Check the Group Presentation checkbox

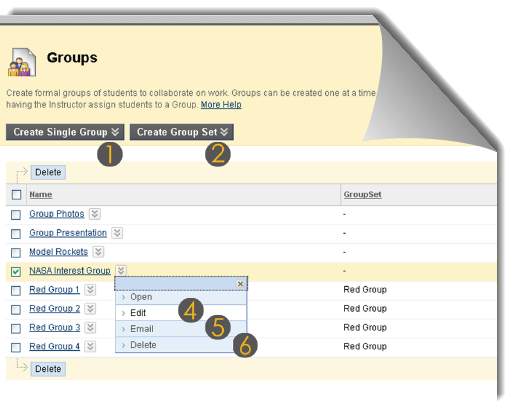tap(16, 234)
